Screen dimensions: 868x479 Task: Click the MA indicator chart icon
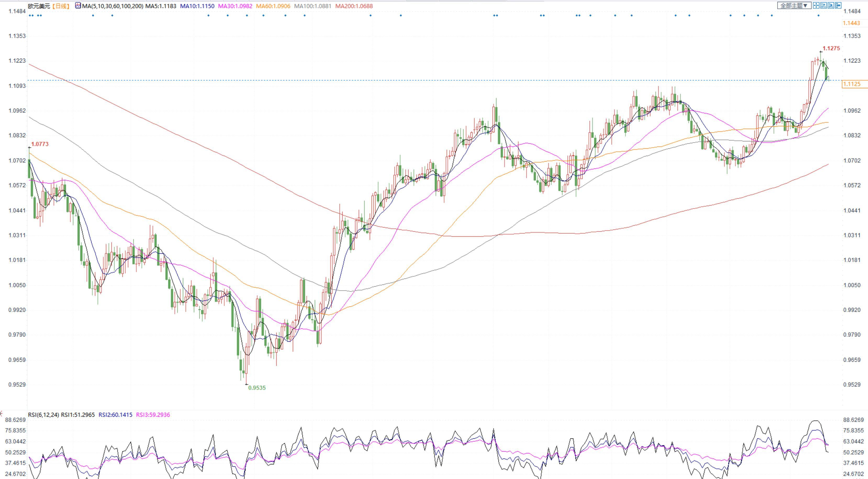[x=78, y=6]
